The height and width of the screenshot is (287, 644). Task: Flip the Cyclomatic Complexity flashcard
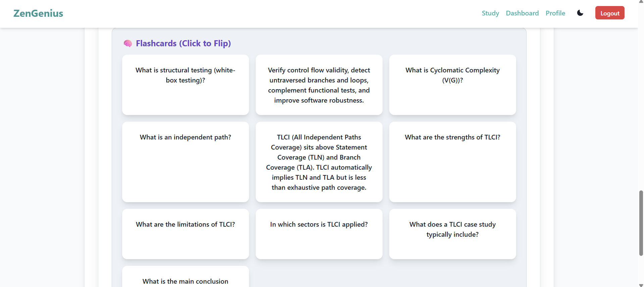pos(452,85)
